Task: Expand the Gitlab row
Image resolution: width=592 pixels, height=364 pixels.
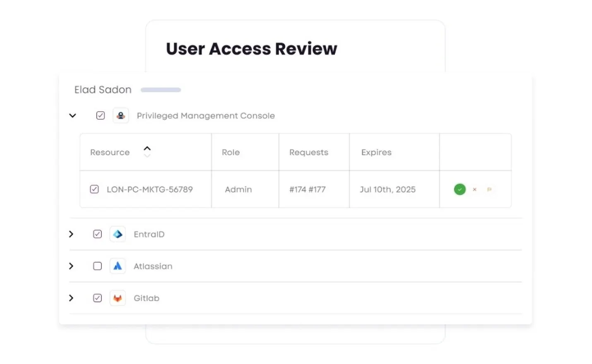Action: pos(71,298)
